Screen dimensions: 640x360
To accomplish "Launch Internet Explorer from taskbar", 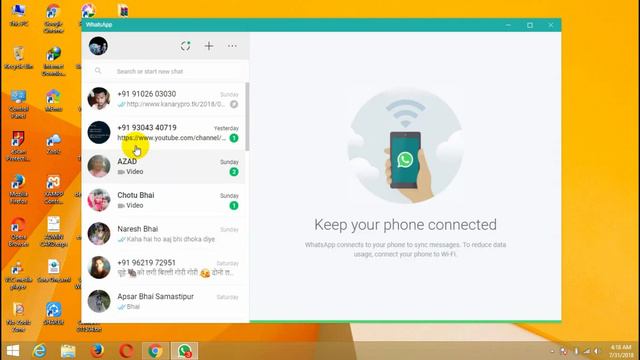I will (40, 351).
